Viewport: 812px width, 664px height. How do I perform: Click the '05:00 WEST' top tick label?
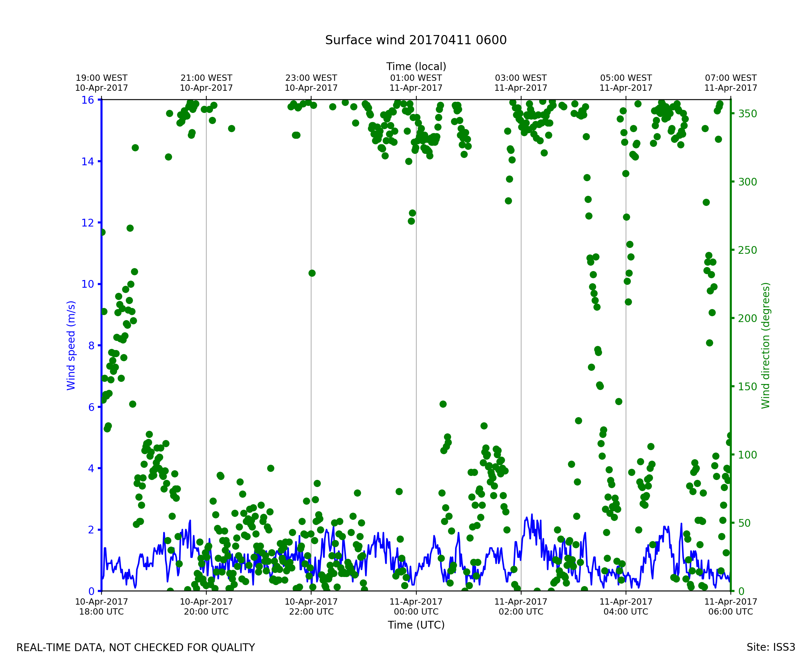point(626,78)
